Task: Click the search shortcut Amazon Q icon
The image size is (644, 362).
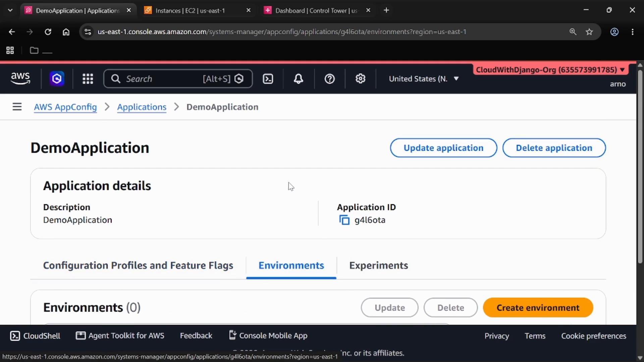Action: (x=239, y=79)
